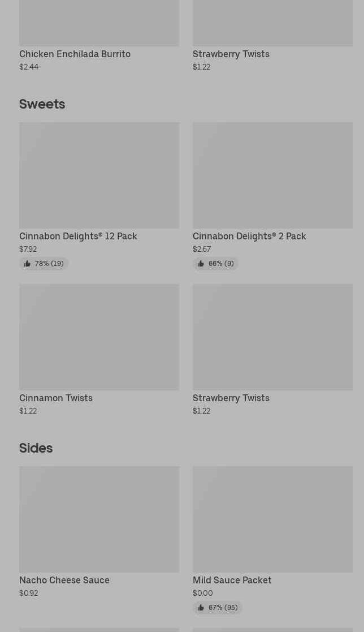Image resolution: width=364 pixels, height=632 pixels.
Task: Open the Nacho Cheese Sauce product image
Action: coord(99,519)
